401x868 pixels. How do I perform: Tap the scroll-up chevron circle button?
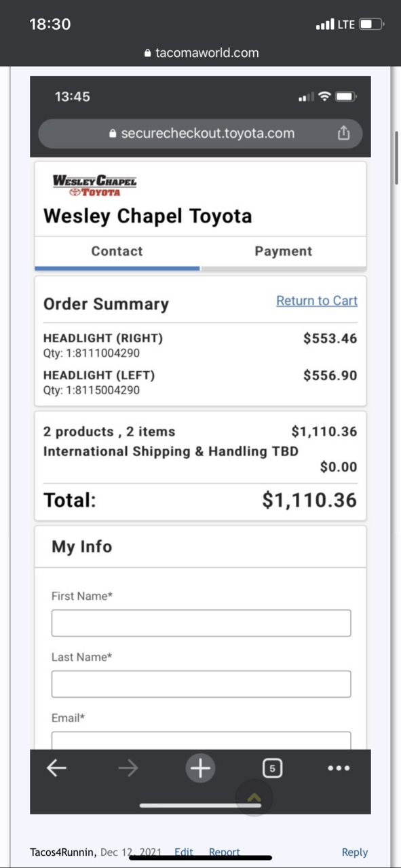(x=254, y=798)
